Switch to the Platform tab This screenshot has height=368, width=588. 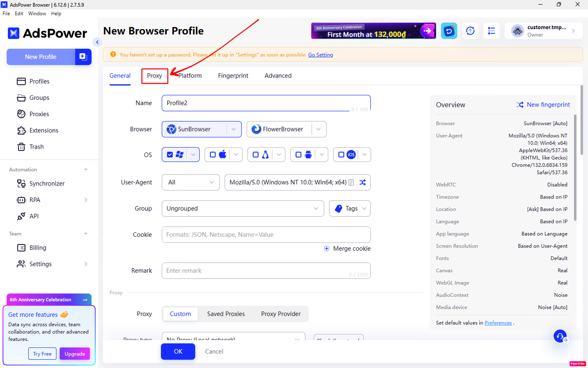click(190, 76)
